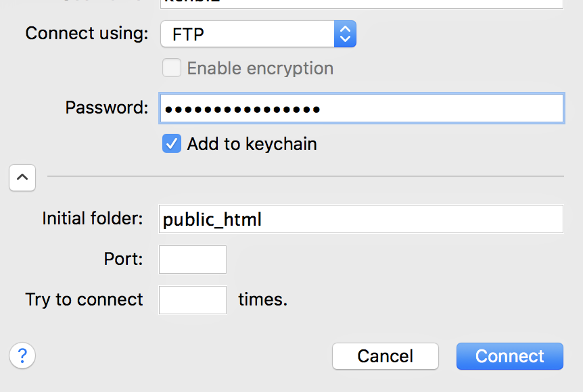This screenshot has width=583, height=392.
Task: Open contextual help via the circled question mark
Action: click(22, 356)
